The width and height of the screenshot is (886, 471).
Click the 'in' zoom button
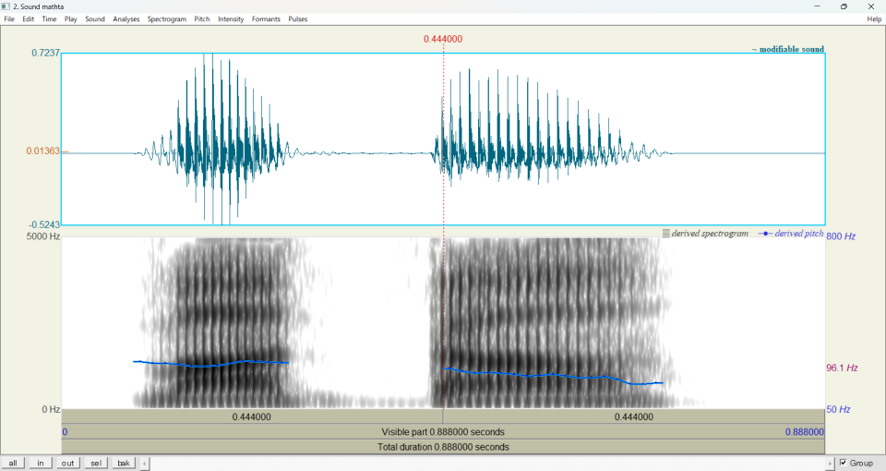pyautogui.click(x=40, y=463)
